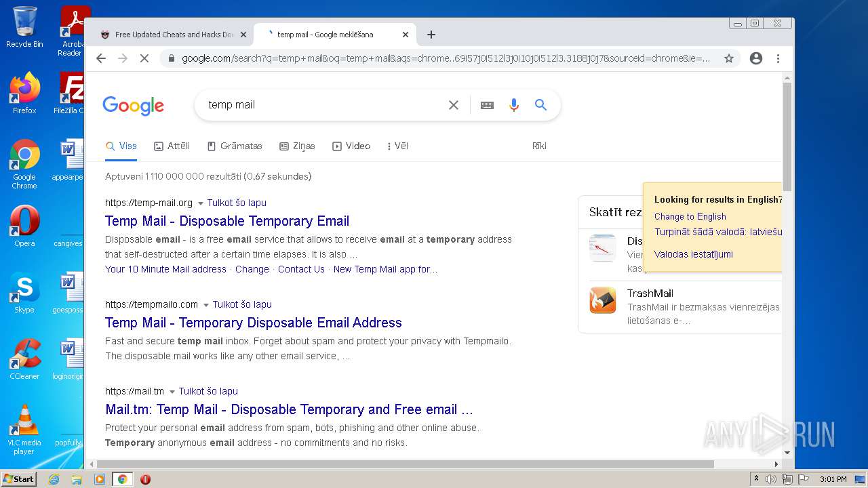Open Windows Explorer from taskbar

[77, 479]
